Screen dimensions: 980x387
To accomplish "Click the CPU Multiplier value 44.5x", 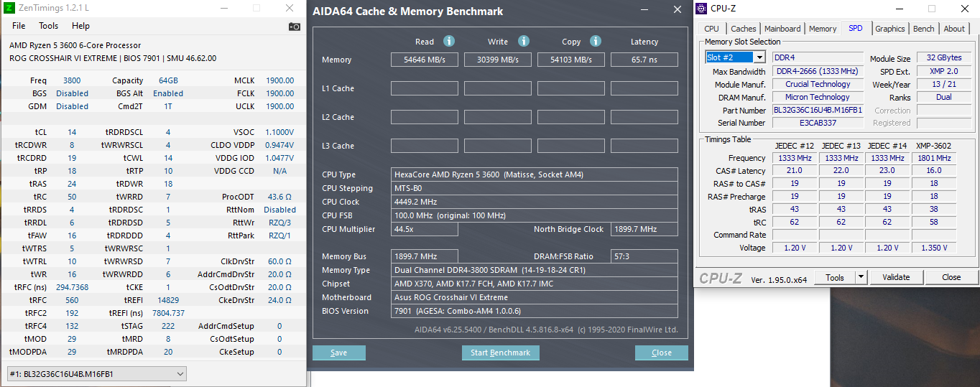I will (x=425, y=230).
